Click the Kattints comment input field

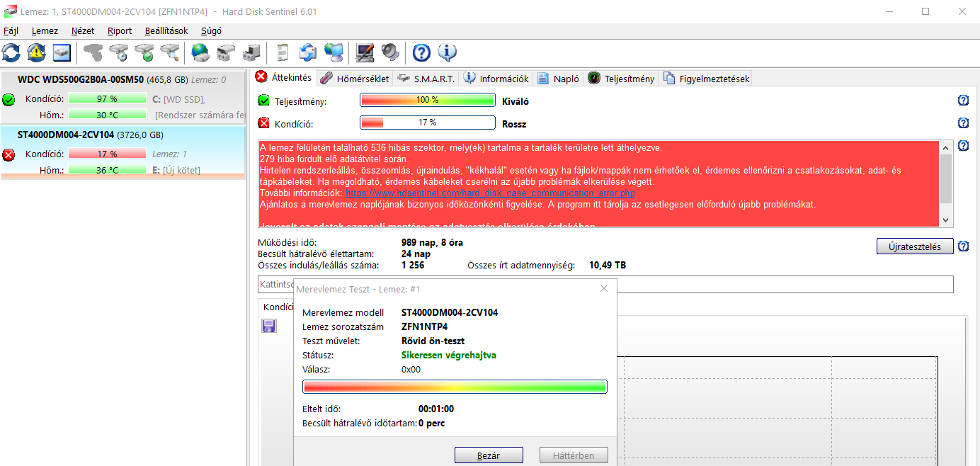click(605, 284)
